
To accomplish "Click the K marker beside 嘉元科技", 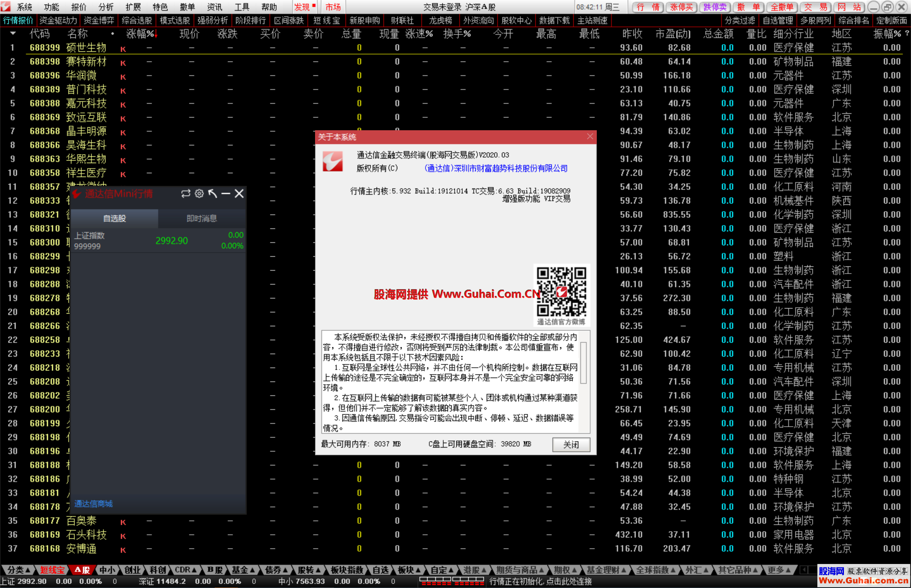I will pyautogui.click(x=123, y=105).
